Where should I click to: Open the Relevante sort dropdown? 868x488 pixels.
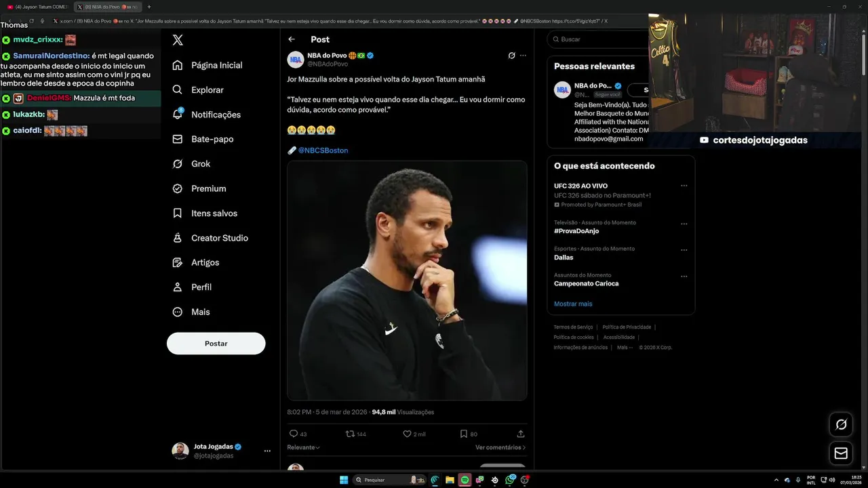point(303,447)
